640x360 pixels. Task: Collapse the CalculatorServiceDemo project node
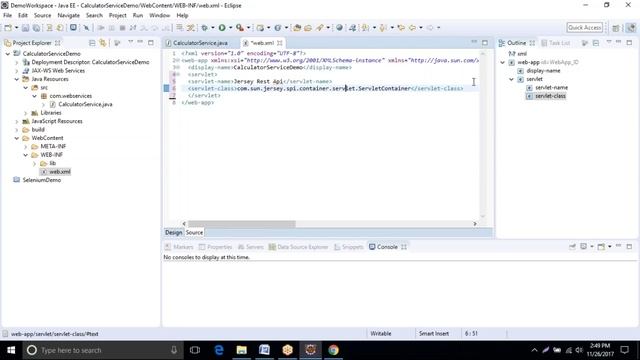point(8,53)
